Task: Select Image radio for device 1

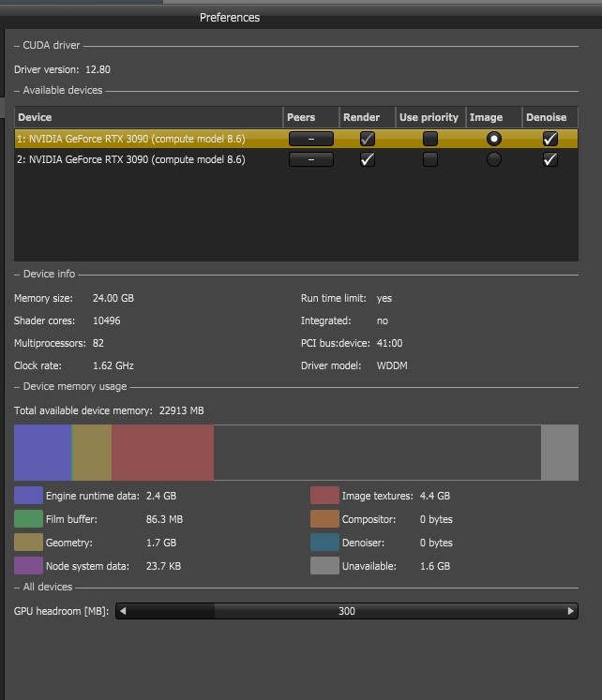Action: [x=494, y=139]
